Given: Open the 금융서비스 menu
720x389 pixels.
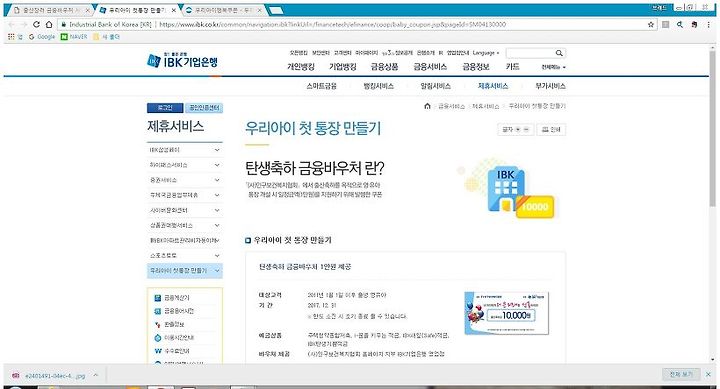Looking at the screenshot, I should click(430, 67).
